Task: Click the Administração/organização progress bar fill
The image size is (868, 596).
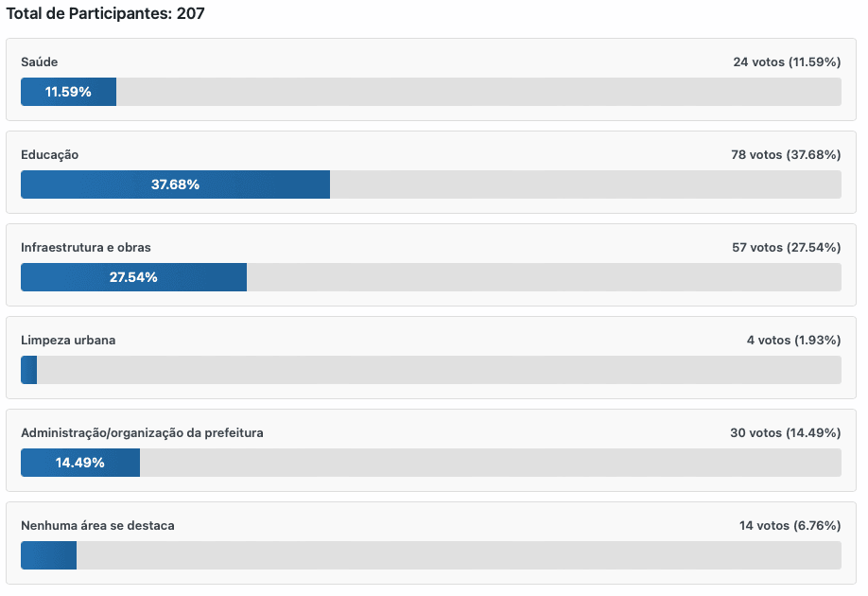Action: pyautogui.click(x=80, y=463)
